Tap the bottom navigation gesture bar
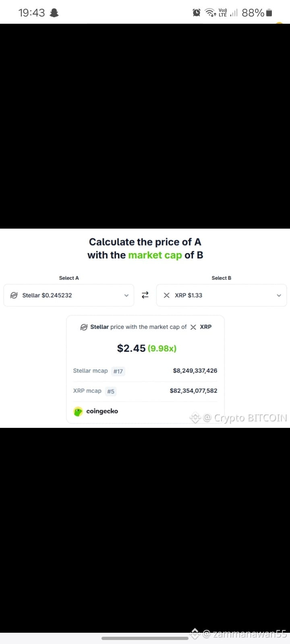This screenshot has height=644, width=290. pyautogui.click(x=145, y=638)
